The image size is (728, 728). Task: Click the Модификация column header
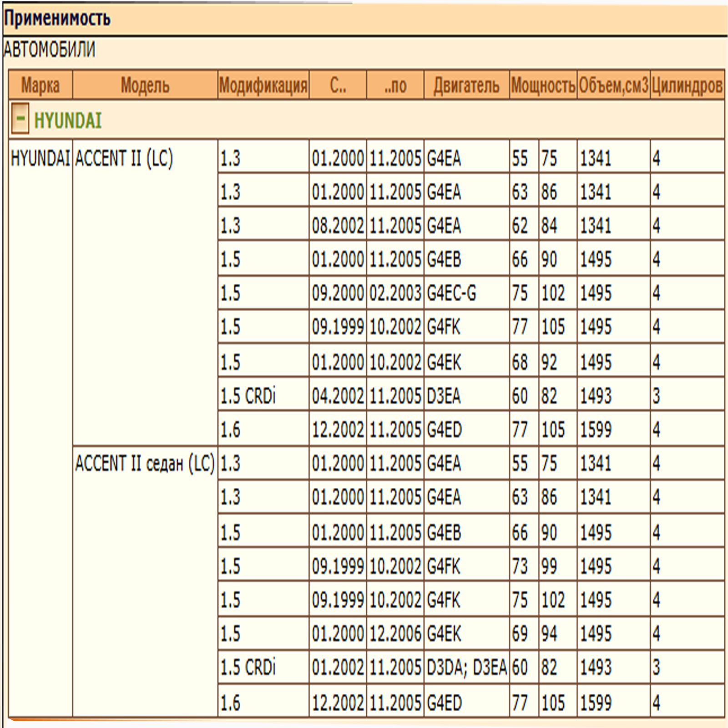tap(263, 85)
